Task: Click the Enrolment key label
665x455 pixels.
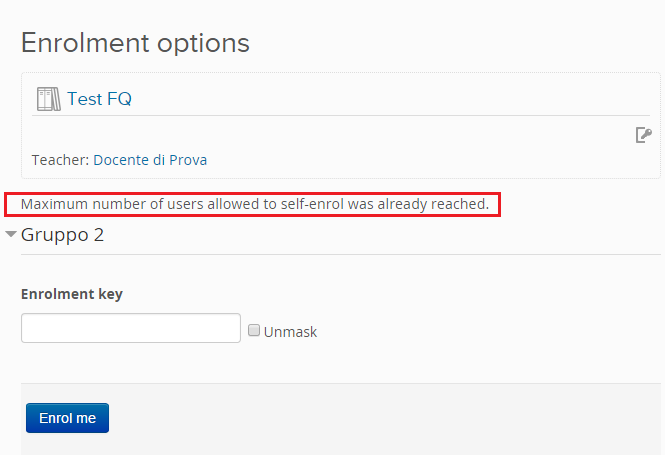Action: point(72,294)
